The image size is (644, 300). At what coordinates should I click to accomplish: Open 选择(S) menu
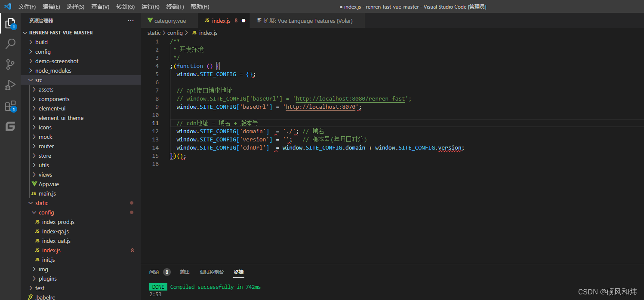pos(76,7)
